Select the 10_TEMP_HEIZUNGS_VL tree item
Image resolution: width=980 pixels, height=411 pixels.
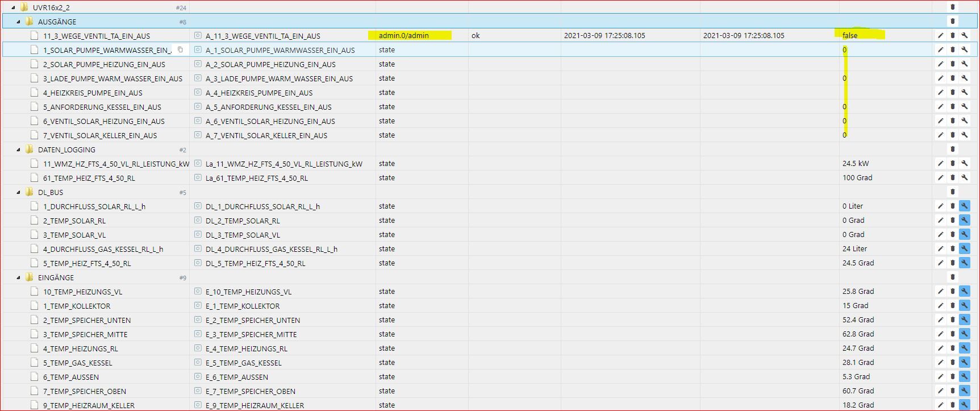(x=82, y=292)
